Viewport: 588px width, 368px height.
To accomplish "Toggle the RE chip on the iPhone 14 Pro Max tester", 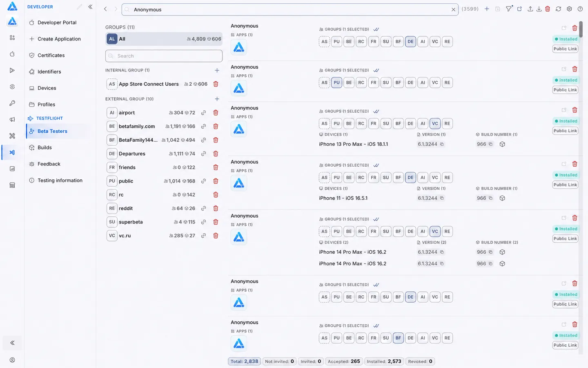I will point(447,231).
